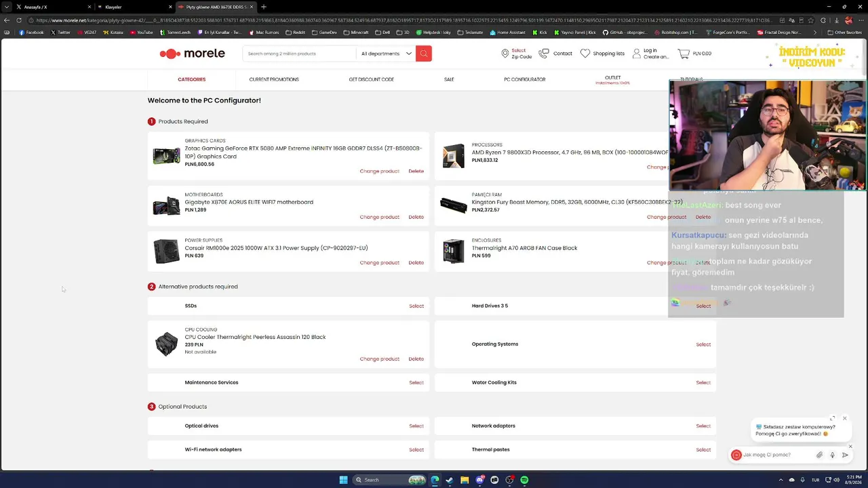This screenshot has height=488, width=868.
Task: Click the red chat assistant icon
Action: 736,455
